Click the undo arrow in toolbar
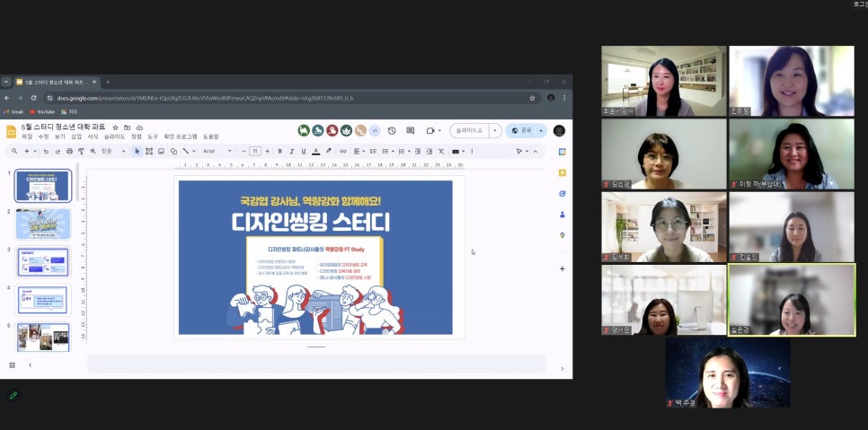This screenshot has width=868, height=430. [x=47, y=151]
